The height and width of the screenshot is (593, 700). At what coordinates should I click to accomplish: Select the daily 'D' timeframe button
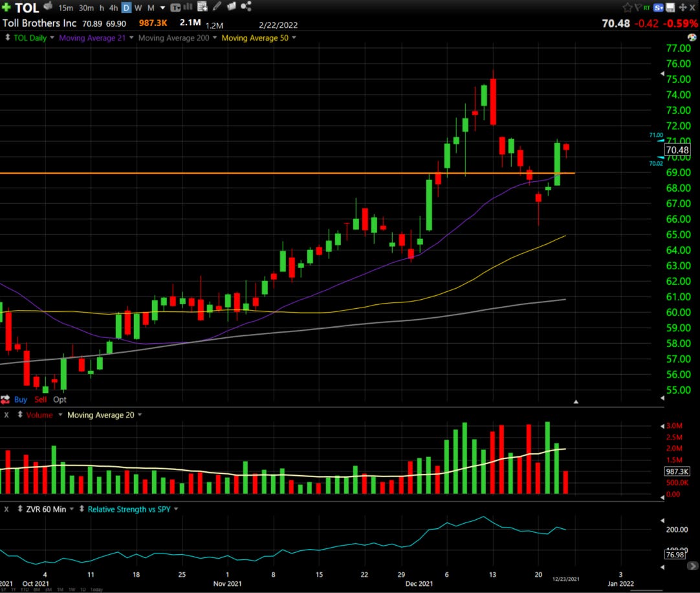(x=126, y=8)
